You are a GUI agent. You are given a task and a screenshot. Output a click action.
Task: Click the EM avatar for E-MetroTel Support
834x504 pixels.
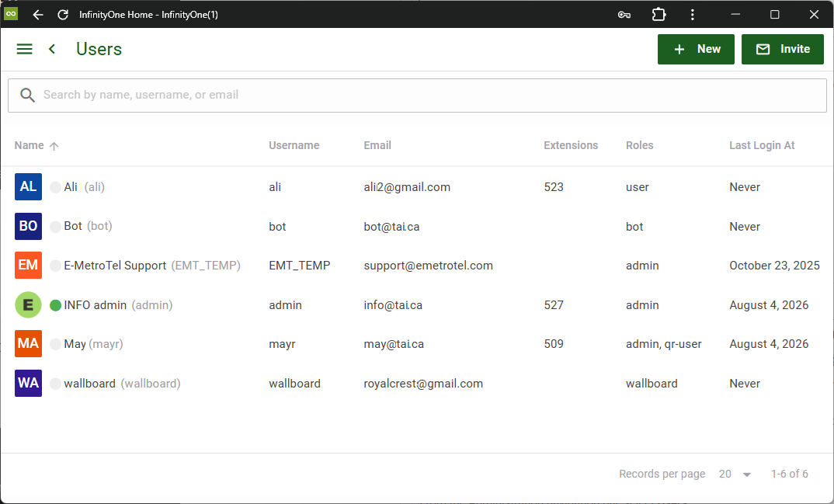pos(28,266)
